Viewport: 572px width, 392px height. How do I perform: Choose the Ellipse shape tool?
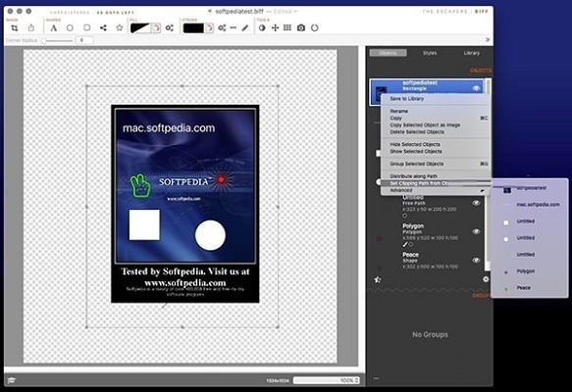[x=70, y=28]
